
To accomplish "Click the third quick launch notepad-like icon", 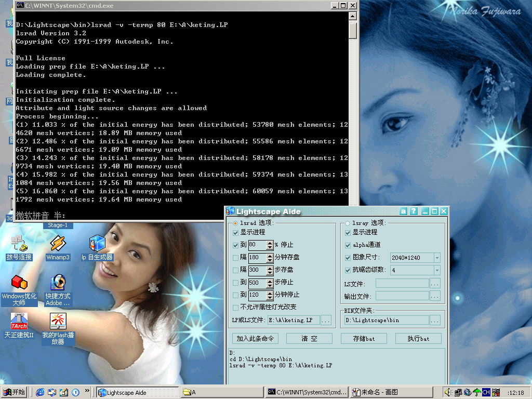I will pyautogui.click(x=63, y=392).
